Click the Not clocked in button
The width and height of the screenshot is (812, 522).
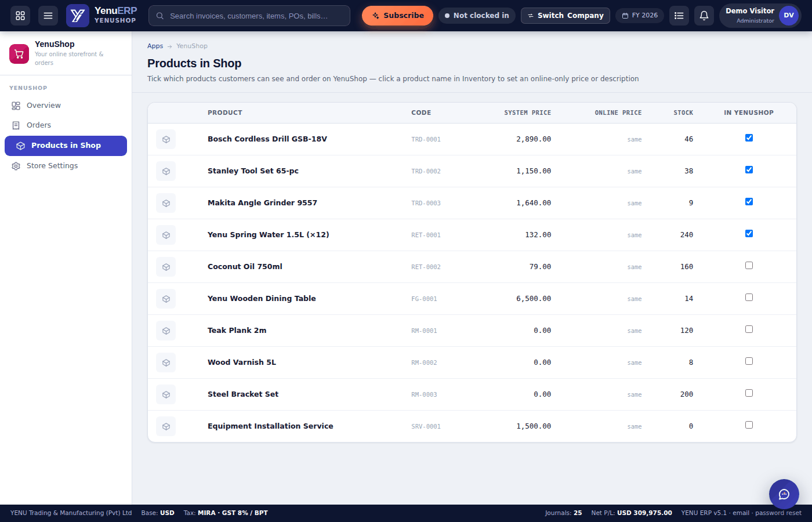(x=477, y=16)
